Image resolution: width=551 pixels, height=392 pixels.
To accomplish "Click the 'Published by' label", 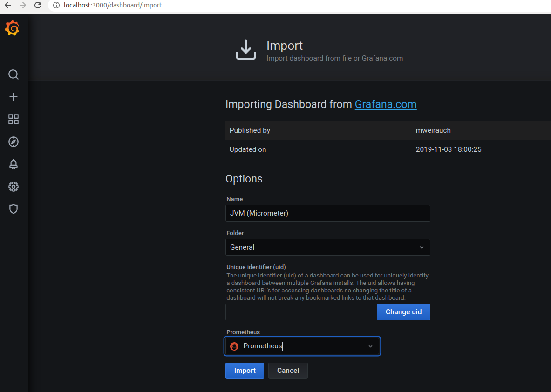I will tap(250, 130).
